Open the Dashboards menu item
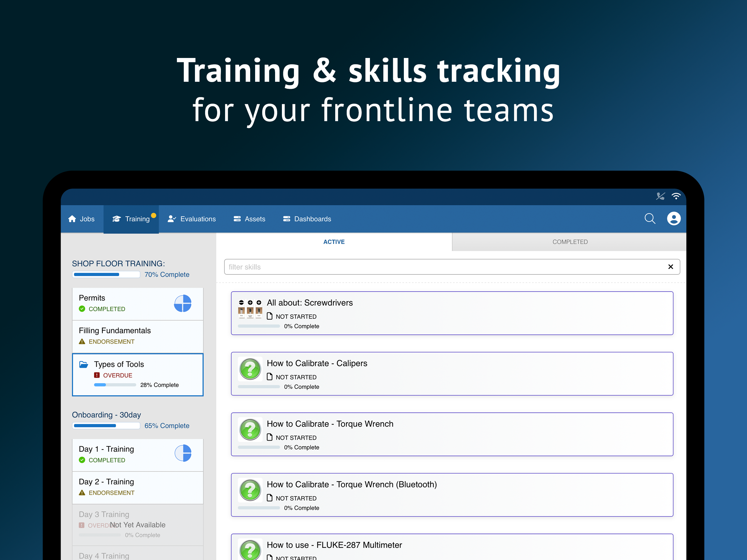Image resolution: width=747 pixels, height=560 pixels. tap(307, 219)
